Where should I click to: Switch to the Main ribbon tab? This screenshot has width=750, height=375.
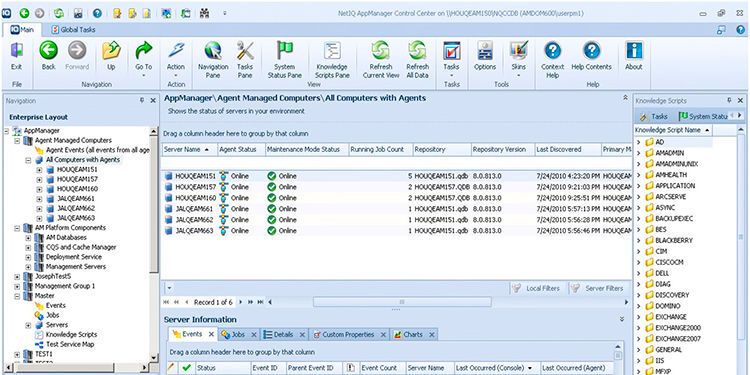pos(22,30)
